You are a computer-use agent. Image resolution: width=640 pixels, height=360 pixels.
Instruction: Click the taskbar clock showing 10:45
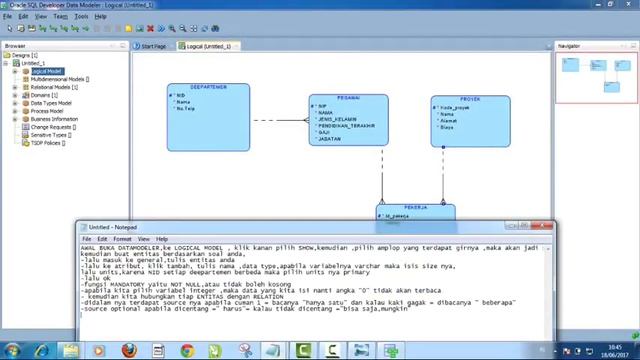coord(615,351)
